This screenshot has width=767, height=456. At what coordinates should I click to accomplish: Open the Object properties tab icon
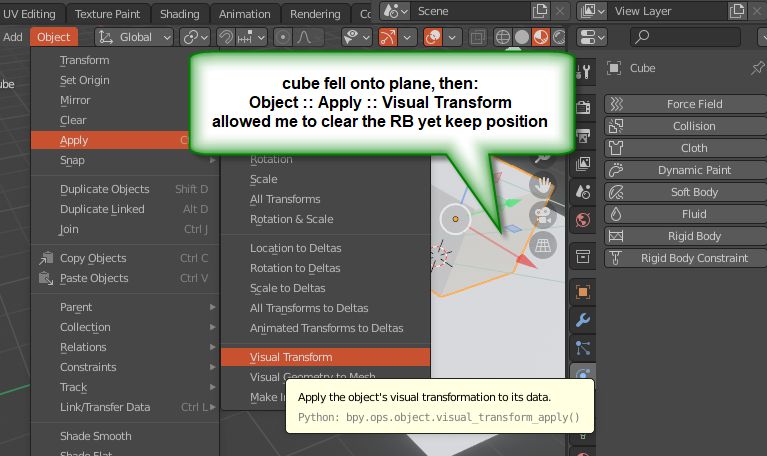coord(583,292)
